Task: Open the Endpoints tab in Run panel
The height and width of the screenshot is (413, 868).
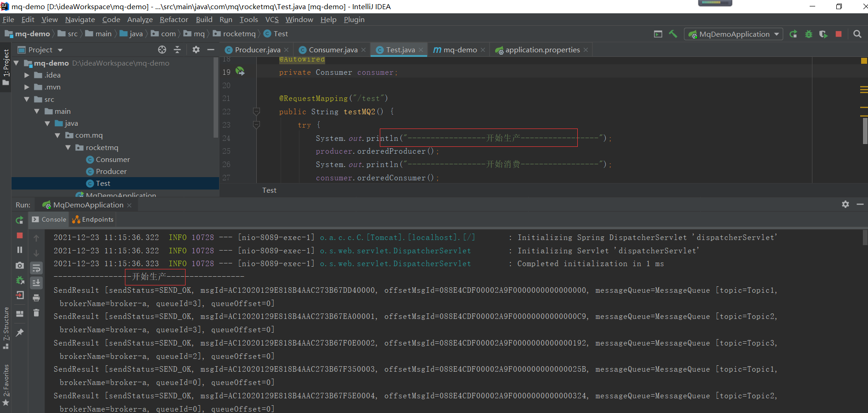Action: tap(93, 219)
